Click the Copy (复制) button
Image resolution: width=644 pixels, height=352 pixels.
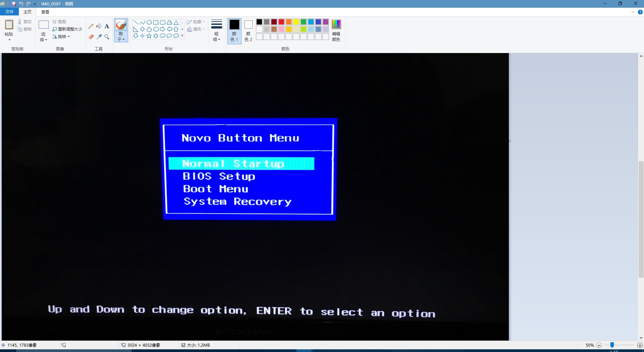(x=24, y=29)
